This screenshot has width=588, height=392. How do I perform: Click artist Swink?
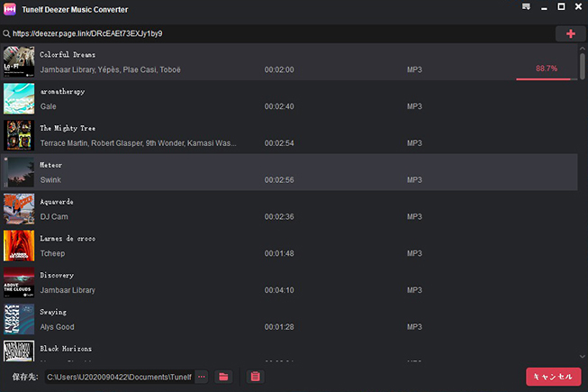point(50,180)
